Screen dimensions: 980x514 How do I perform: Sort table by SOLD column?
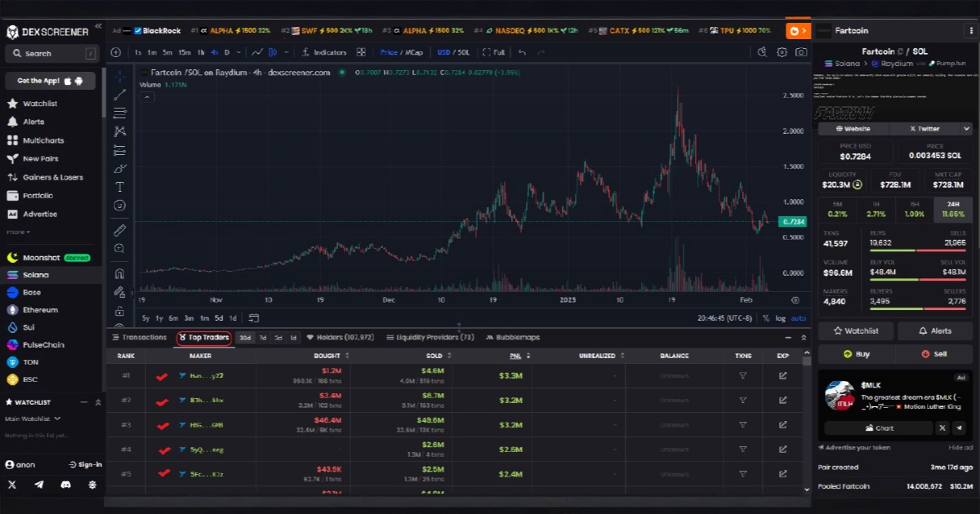[438, 356]
